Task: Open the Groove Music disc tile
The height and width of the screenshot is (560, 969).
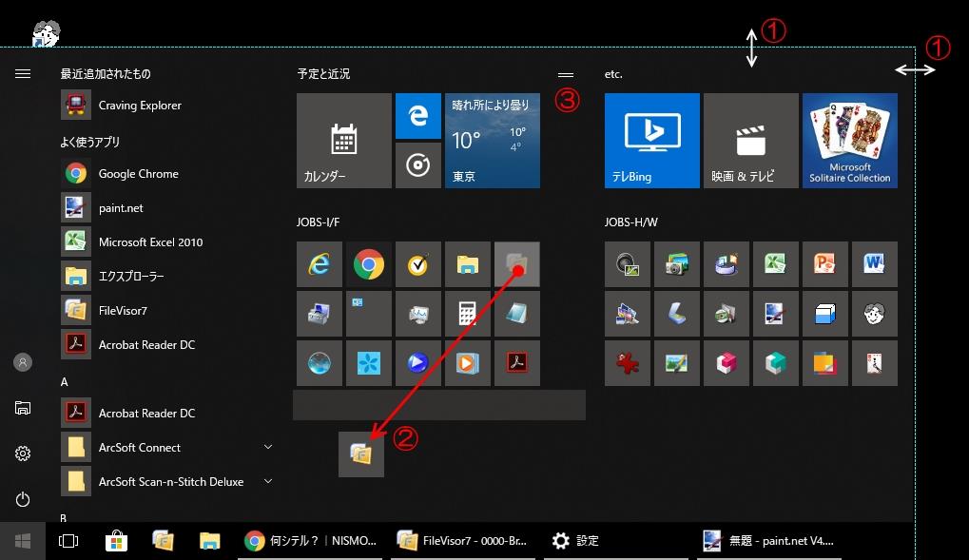Action: pos(418,165)
